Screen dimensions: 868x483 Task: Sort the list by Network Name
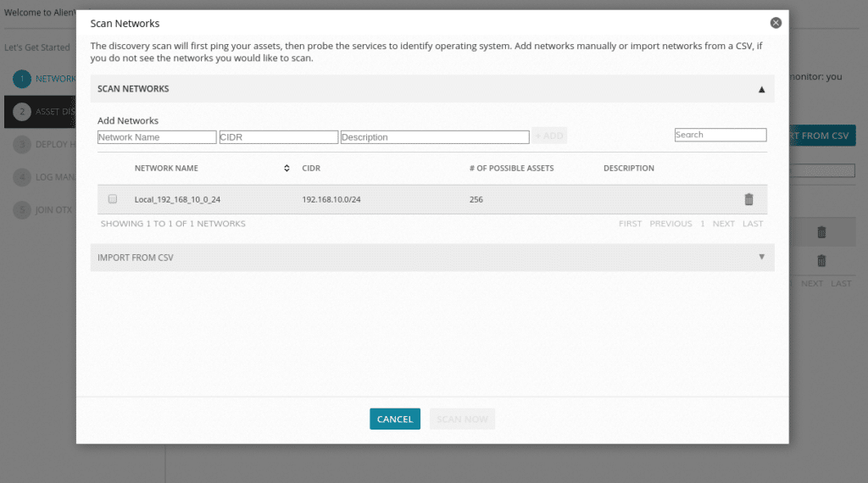point(287,169)
